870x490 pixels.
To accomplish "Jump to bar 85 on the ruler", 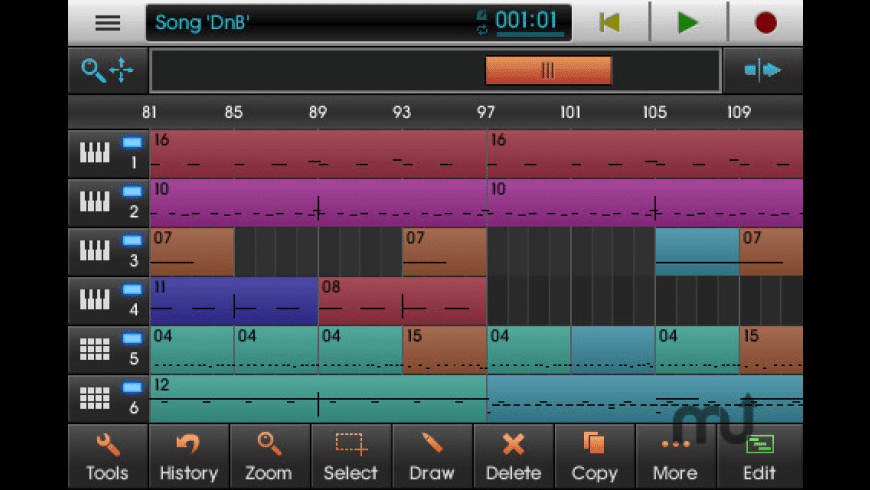I will point(234,113).
